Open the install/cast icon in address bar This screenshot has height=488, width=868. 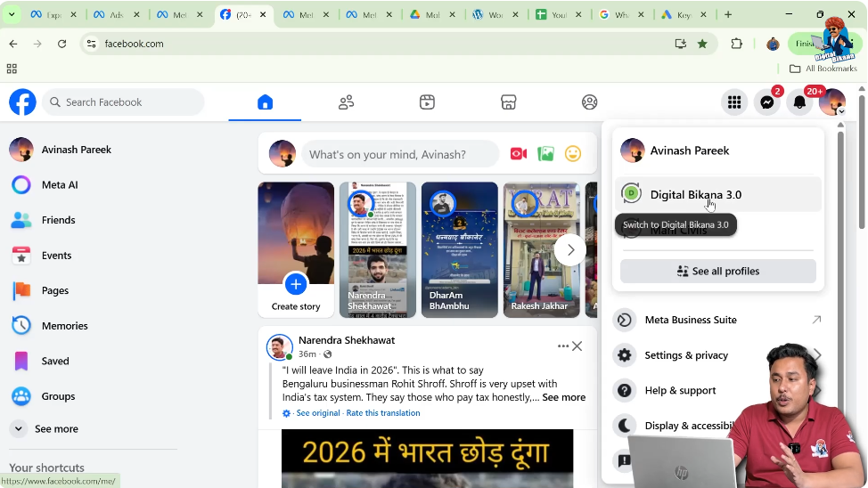point(680,44)
